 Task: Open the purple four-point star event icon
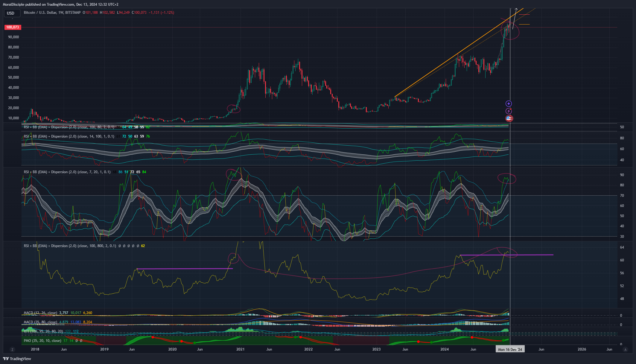point(509,104)
